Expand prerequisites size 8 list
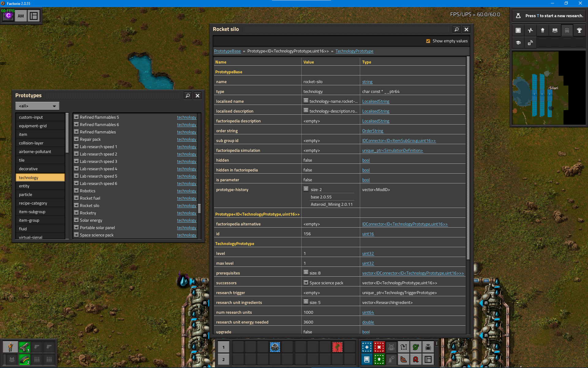The height and width of the screenshot is (368, 588). pos(306,272)
